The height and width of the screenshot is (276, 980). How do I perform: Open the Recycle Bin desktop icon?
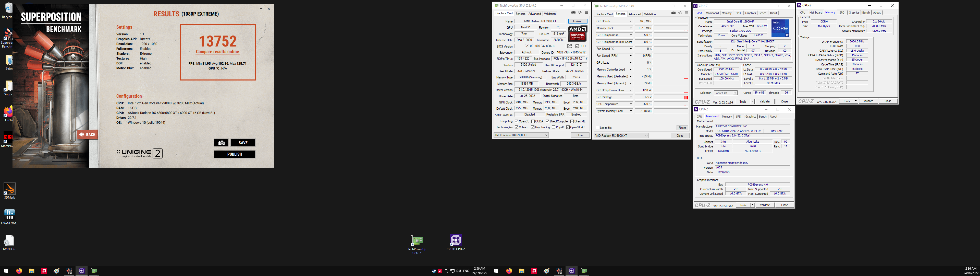tap(8, 11)
